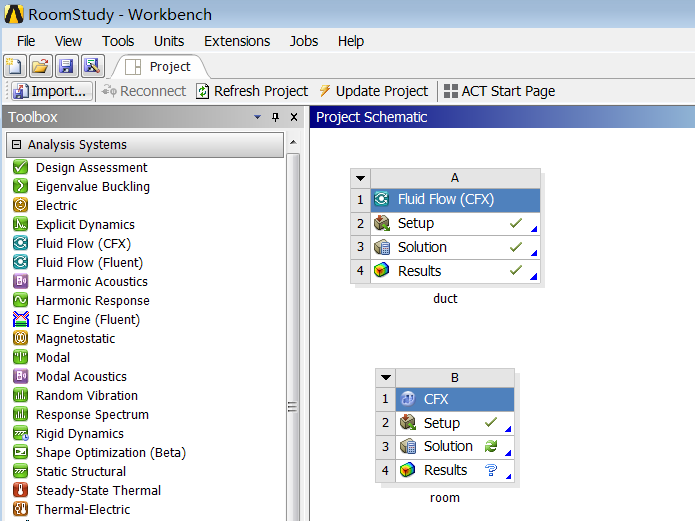The height and width of the screenshot is (521, 695).
Task: Select the Setup cell in system B
Action: coord(455,423)
